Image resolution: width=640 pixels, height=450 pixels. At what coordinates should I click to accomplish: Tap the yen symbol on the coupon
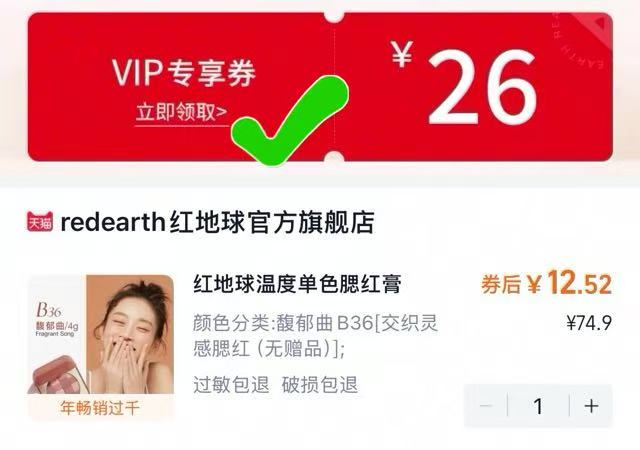pyautogui.click(x=402, y=54)
